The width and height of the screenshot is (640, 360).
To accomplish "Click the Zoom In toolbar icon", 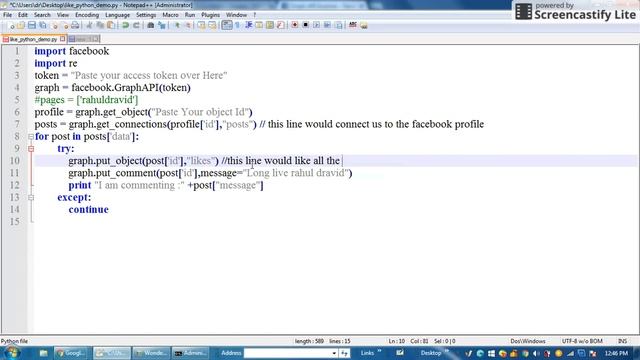I will tap(177, 25).
